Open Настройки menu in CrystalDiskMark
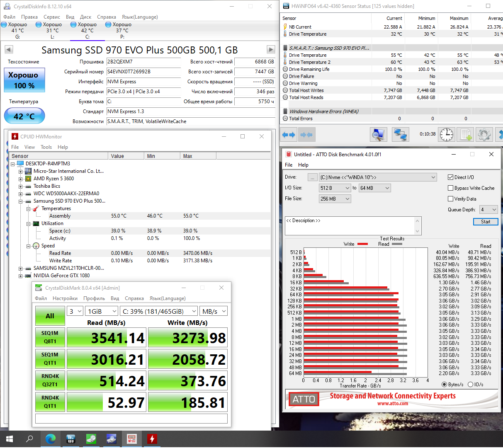This screenshot has height=448, width=503. click(x=65, y=298)
